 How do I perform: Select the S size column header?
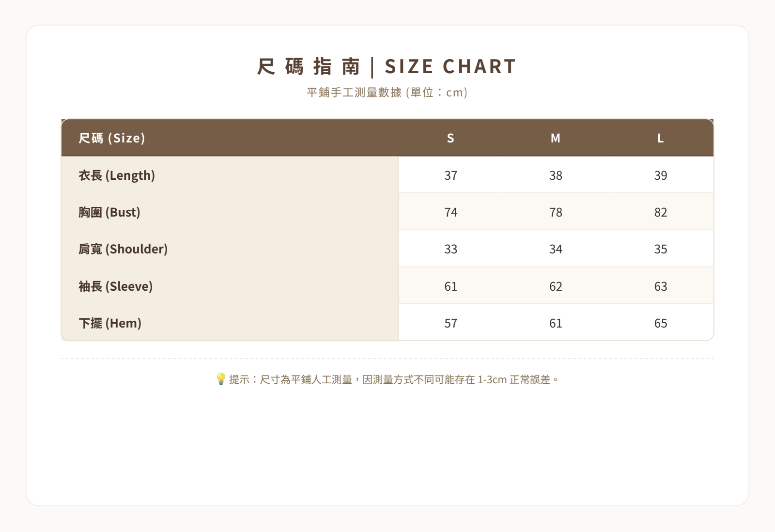pyautogui.click(x=450, y=138)
